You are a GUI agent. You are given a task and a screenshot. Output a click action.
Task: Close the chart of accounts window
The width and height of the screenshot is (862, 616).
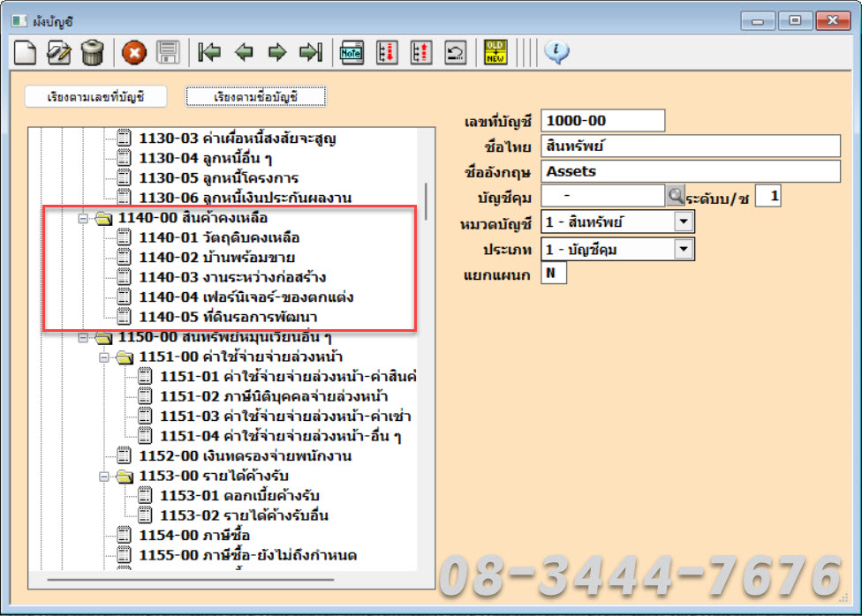(832, 21)
